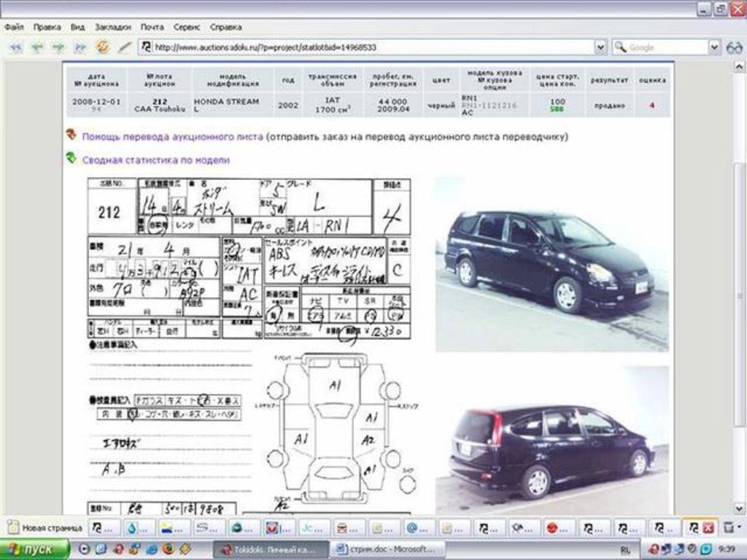The height and width of the screenshot is (560, 747).
Task: Open the Закладки menu
Action: click(113, 27)
